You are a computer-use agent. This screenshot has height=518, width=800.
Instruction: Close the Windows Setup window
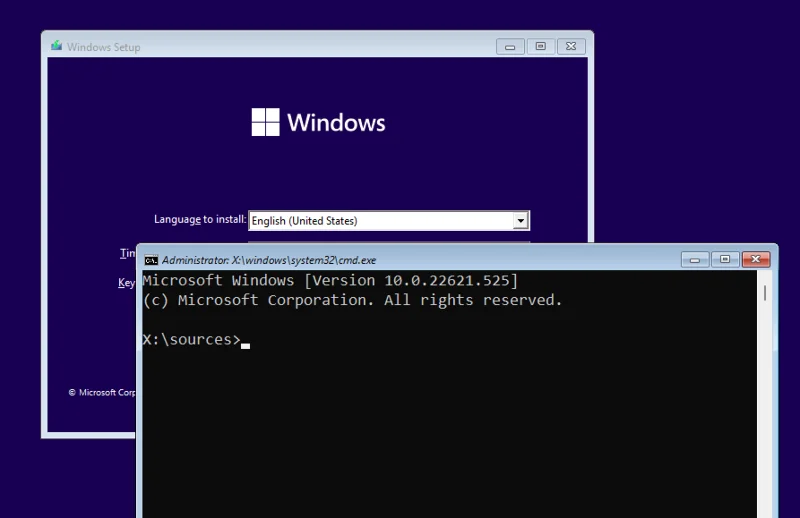coord(571,46)
